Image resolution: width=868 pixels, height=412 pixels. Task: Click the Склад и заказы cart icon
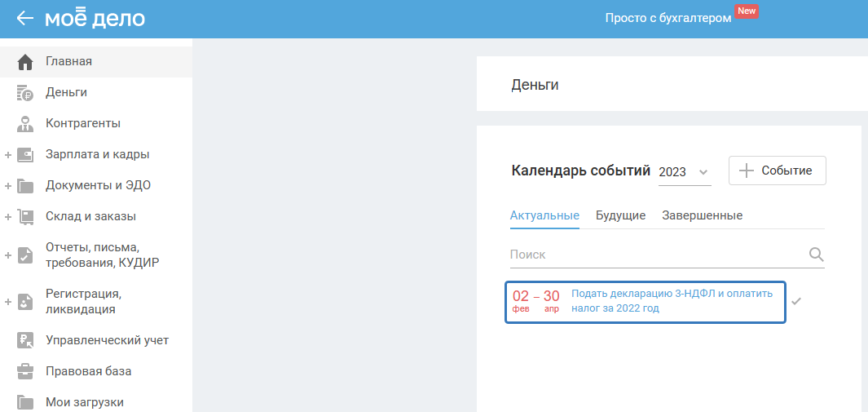(x=25, y=217)
